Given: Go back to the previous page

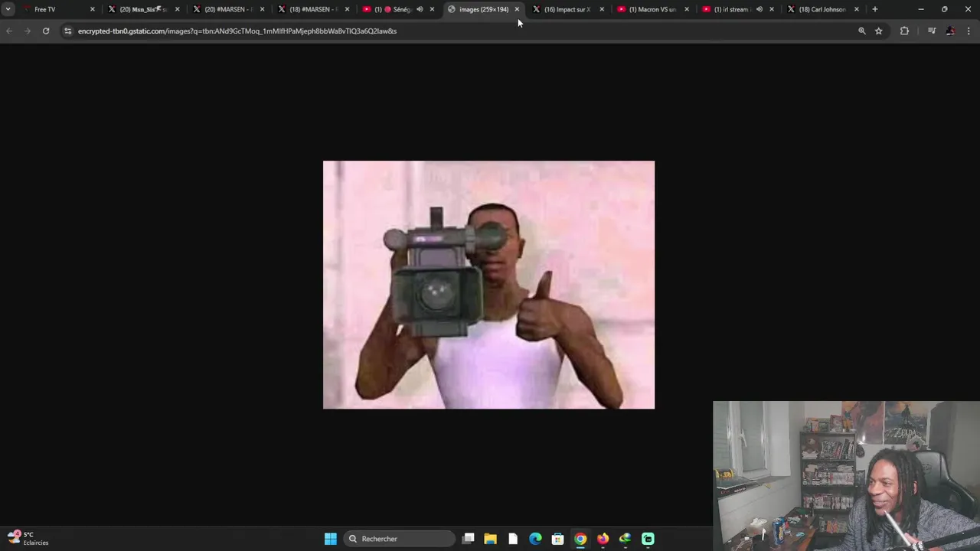Looking at the screenshot, I should point(9,31).
